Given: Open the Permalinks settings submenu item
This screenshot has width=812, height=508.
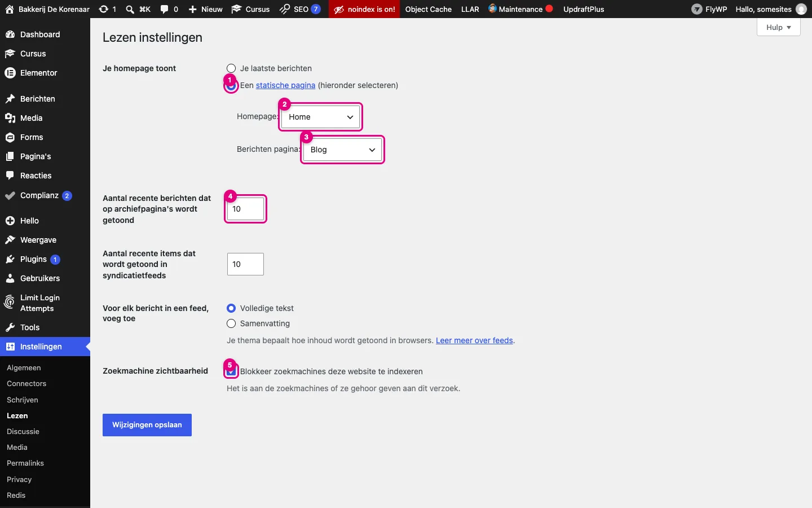Looking at the screenshot, I should click(x=25, y=463).
